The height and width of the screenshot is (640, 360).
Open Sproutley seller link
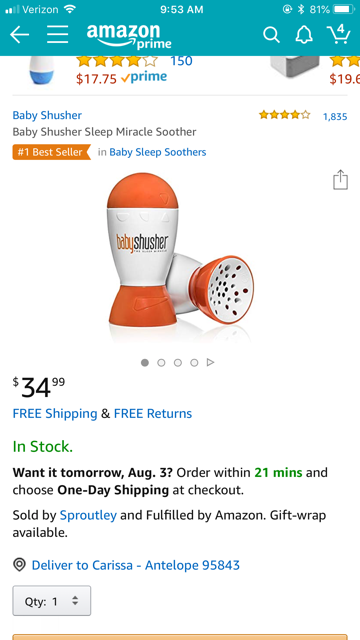pyautogui.click(x=88, y=515)
